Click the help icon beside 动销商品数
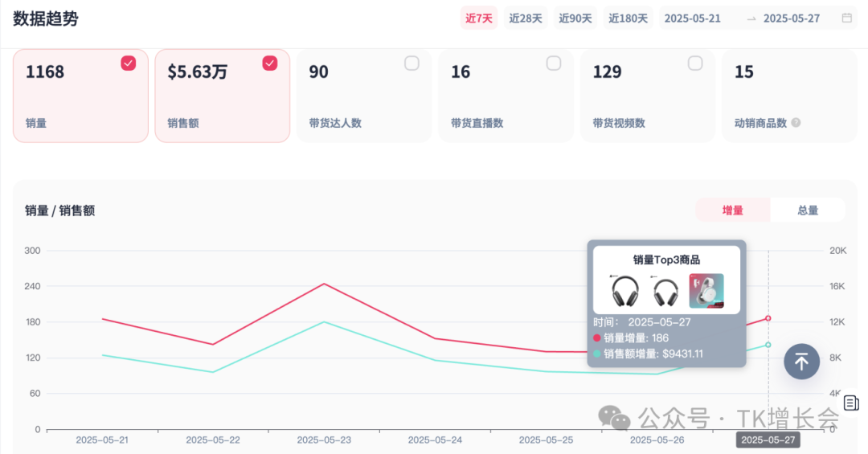The image size is (868, 454). click(796, 123)
